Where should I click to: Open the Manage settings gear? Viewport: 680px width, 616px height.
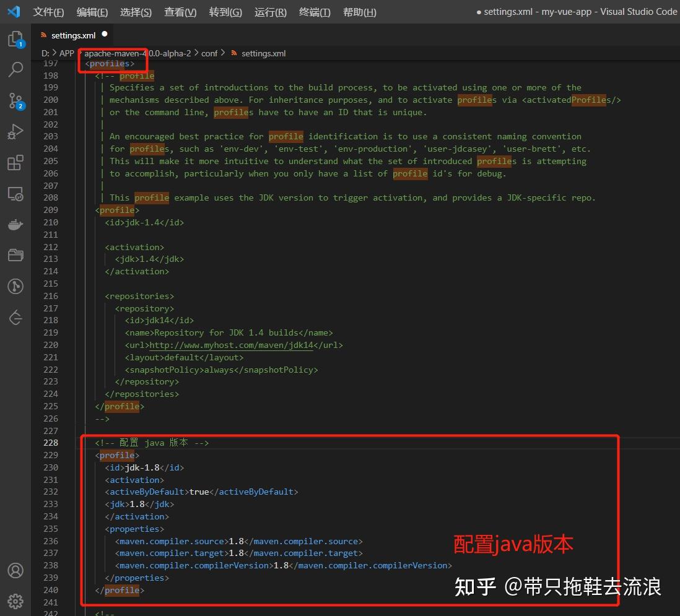(x=15, y=601)
